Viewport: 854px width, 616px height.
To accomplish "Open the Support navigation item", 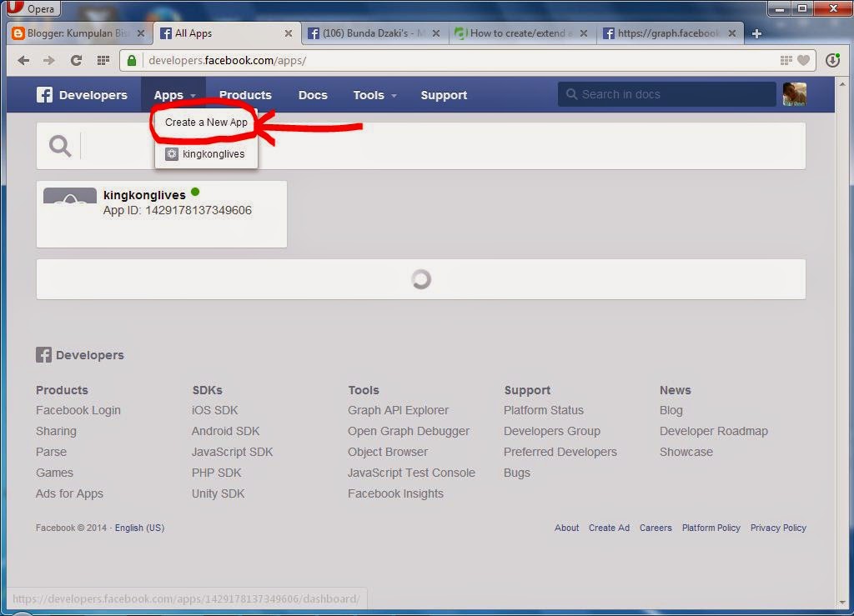I will (444, 95).
